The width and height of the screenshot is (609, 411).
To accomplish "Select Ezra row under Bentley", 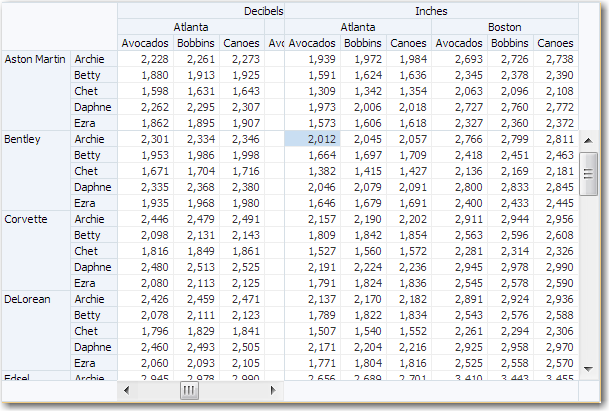I will pos(94,203).
